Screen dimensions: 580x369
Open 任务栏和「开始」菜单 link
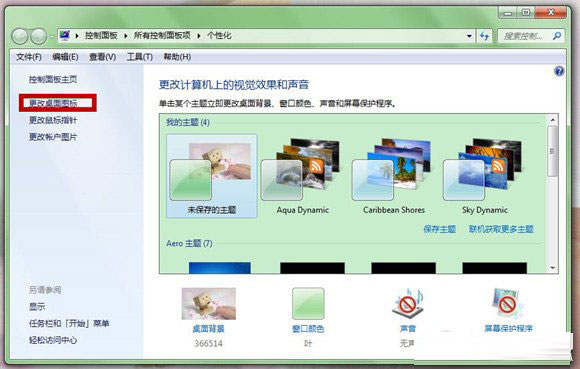(x=69, y=324)
